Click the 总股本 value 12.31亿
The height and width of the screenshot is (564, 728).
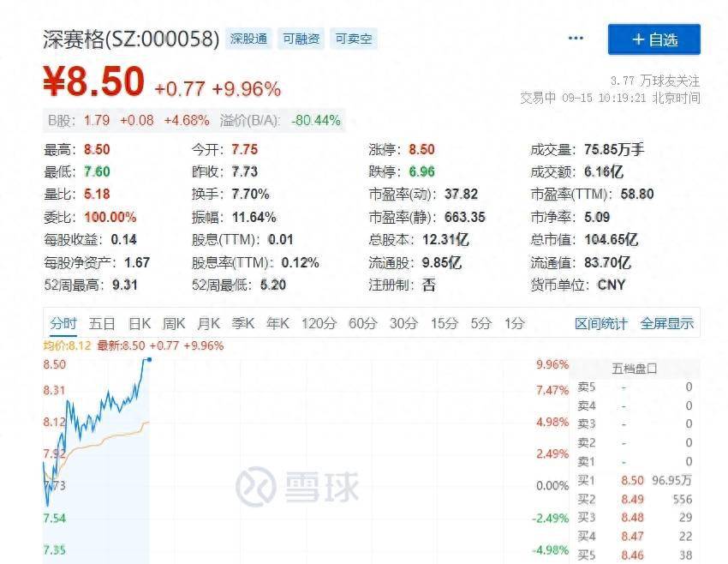(445, 240)
